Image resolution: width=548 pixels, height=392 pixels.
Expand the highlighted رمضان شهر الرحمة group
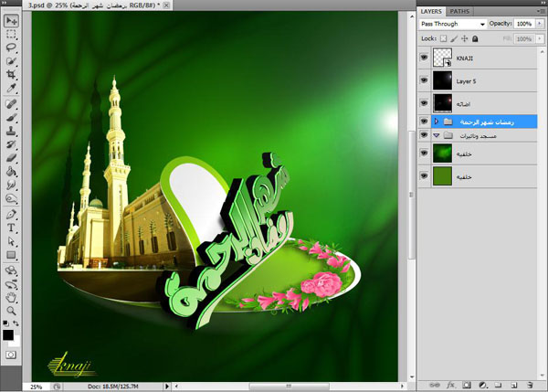coord(437,121)
